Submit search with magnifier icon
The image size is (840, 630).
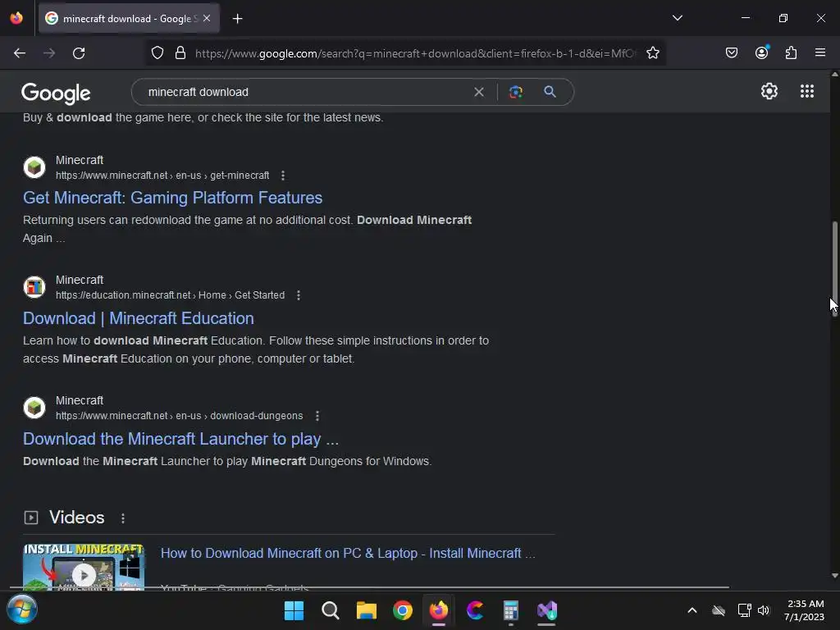550,92
